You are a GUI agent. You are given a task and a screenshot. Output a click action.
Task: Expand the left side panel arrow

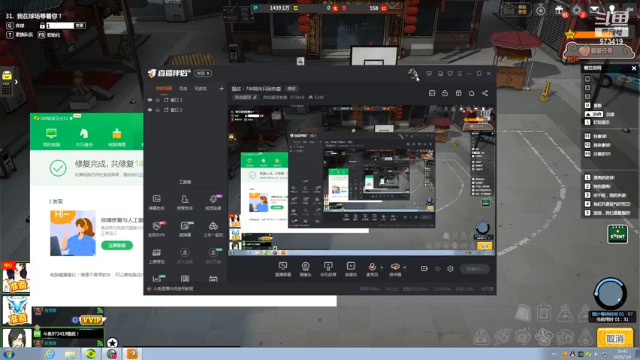coord(16,82)
